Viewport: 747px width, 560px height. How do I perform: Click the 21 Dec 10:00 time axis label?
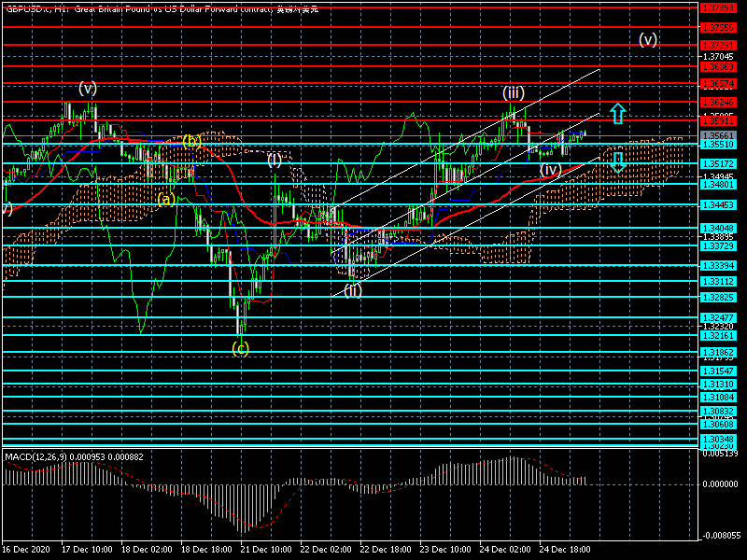[x=266, y=551]
